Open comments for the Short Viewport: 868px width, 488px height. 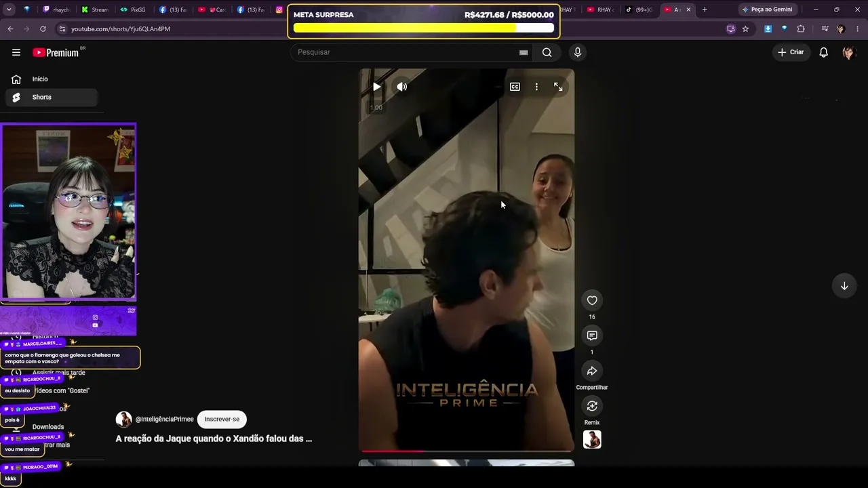point(592,335)
